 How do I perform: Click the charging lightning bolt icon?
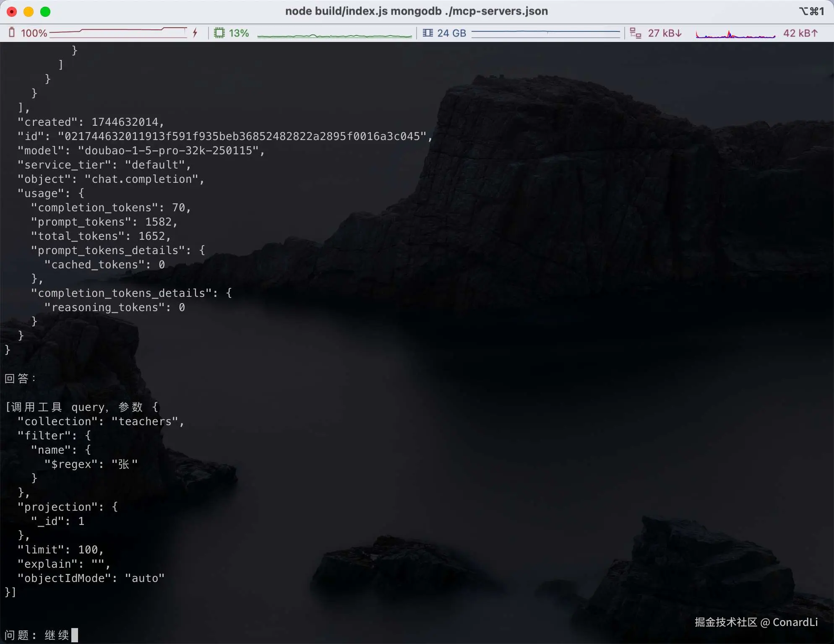pos(195,33)
